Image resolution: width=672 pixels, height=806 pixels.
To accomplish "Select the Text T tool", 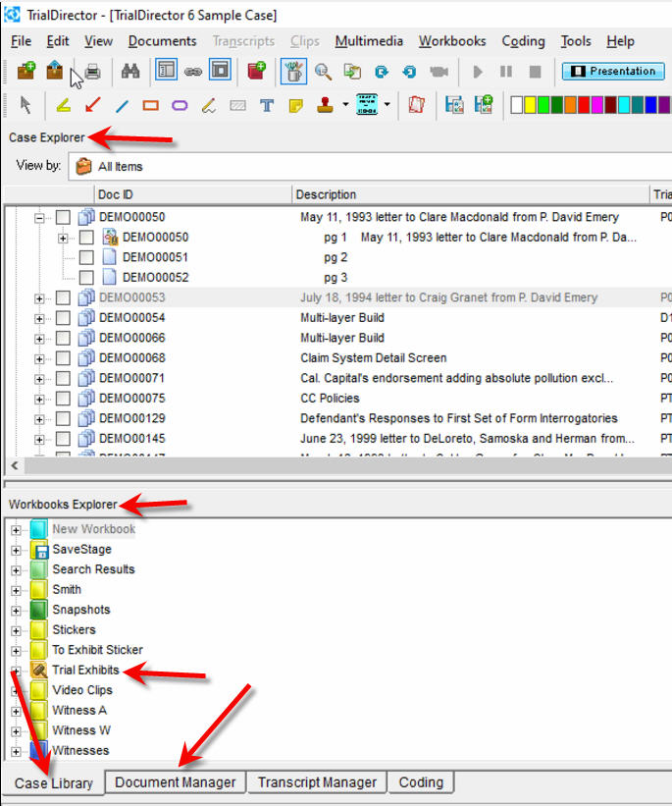I will pos(267,106).
